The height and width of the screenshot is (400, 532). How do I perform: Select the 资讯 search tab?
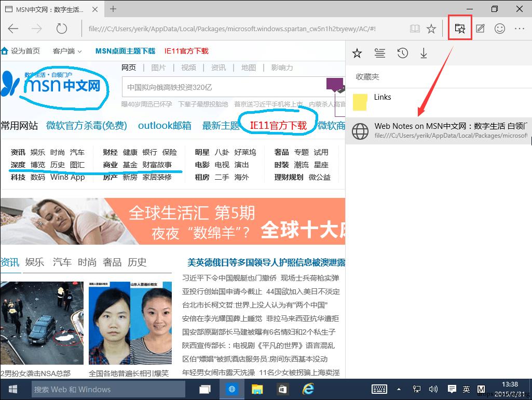pos(218,68)
